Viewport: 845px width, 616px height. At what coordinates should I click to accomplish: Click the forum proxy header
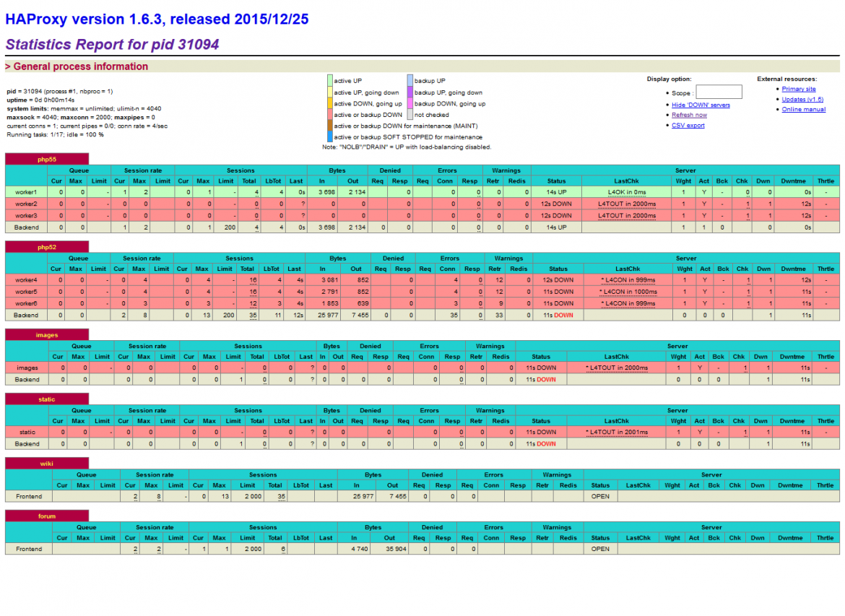(47, 516)
